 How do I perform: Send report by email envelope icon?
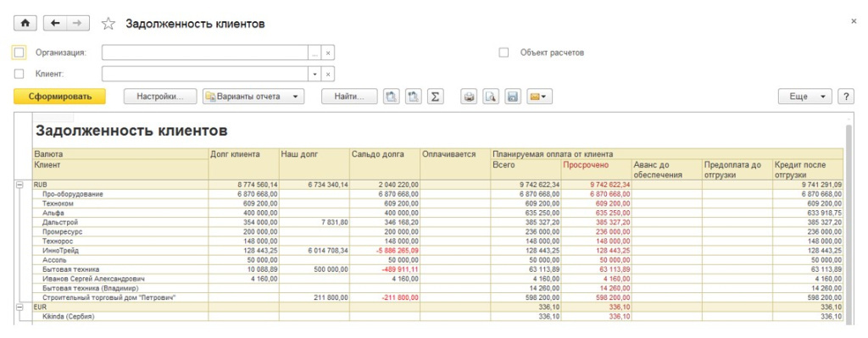pos(539,97)
